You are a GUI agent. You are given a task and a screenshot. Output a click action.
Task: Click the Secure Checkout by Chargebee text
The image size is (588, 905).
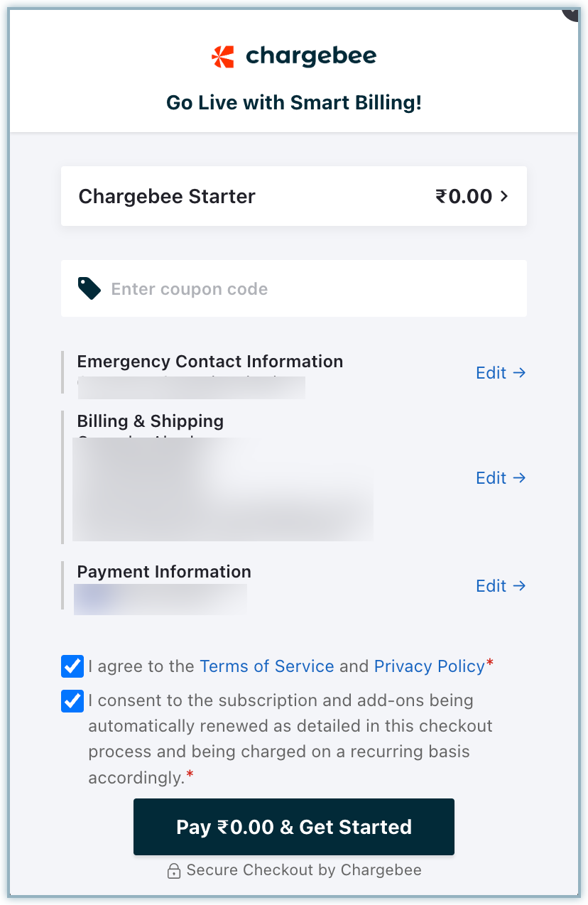(x=304, y=870)
